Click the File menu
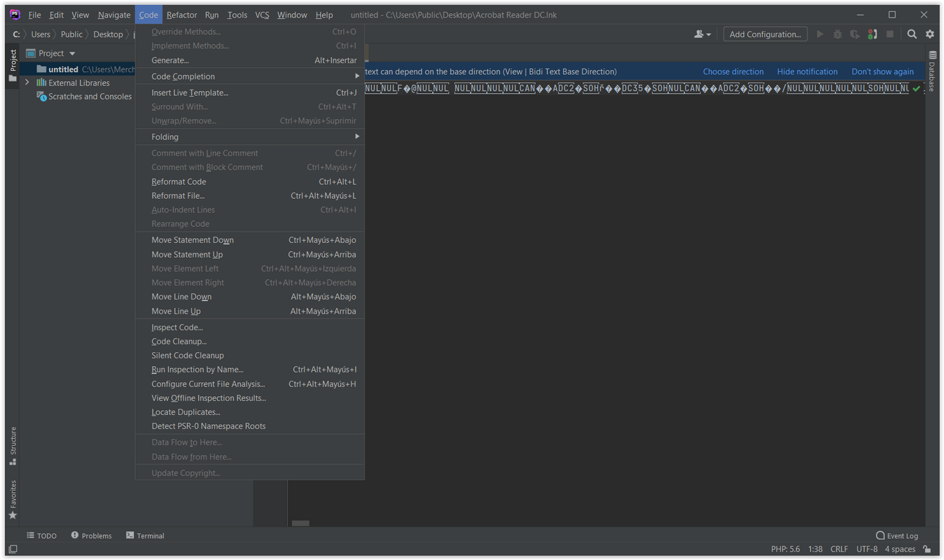Image resolution: width=944 pixels, height=560 pixels. [x=34, y=15]
